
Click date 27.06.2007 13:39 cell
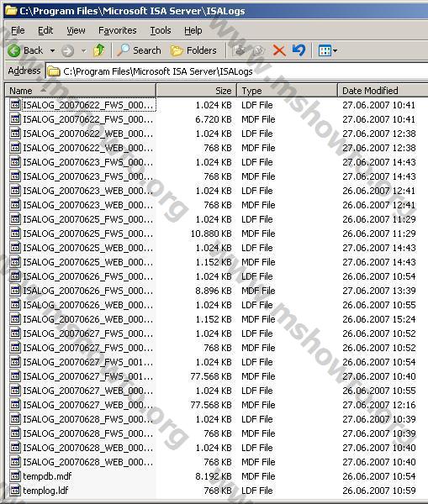coord(379,291)
